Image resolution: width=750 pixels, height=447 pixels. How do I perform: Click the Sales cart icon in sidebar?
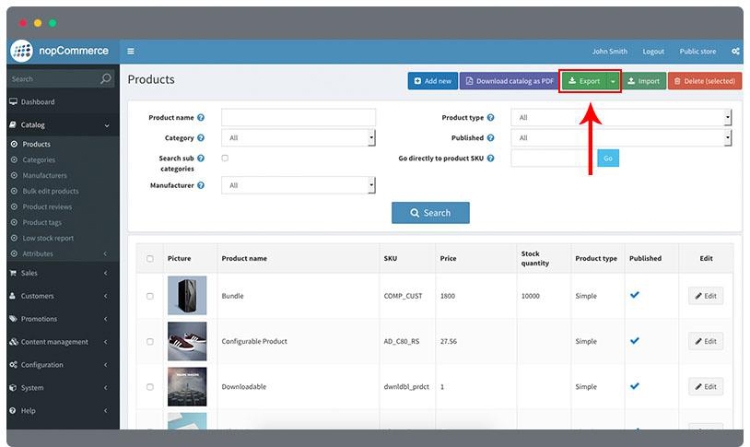(13, 273)
